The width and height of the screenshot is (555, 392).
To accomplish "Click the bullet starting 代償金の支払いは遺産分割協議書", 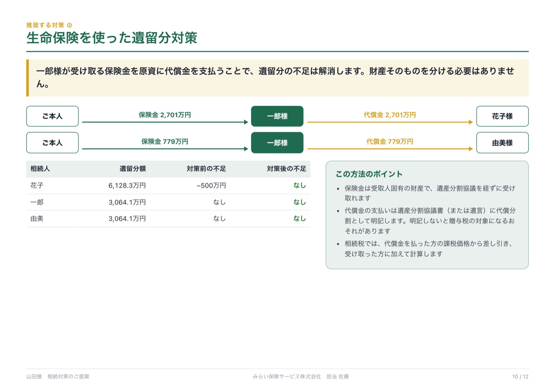I will pyautogui.click(x=430, y=221).
